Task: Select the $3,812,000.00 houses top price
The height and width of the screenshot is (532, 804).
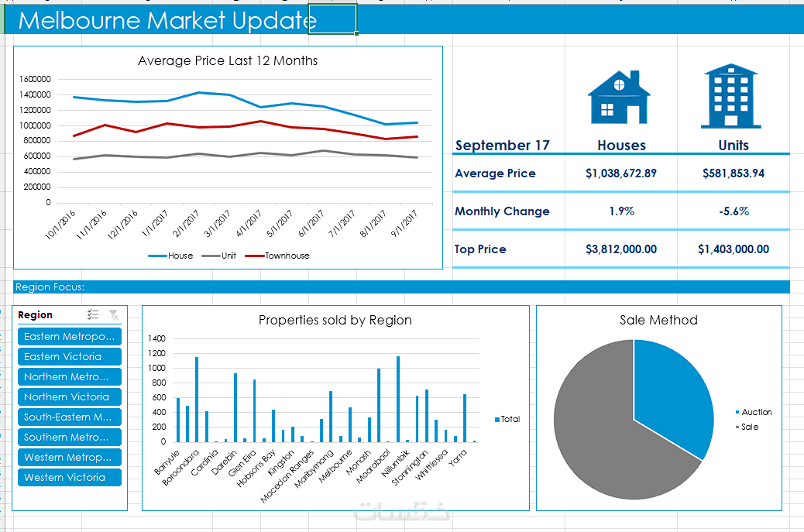Action: coord(621,249)
